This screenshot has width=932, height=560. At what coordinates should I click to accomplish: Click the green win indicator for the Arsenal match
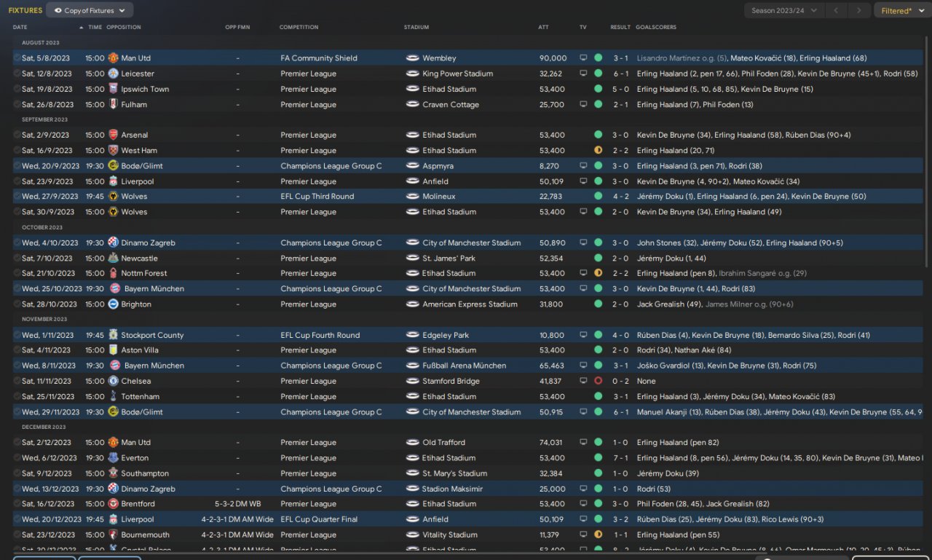click(x=599, y=135)
